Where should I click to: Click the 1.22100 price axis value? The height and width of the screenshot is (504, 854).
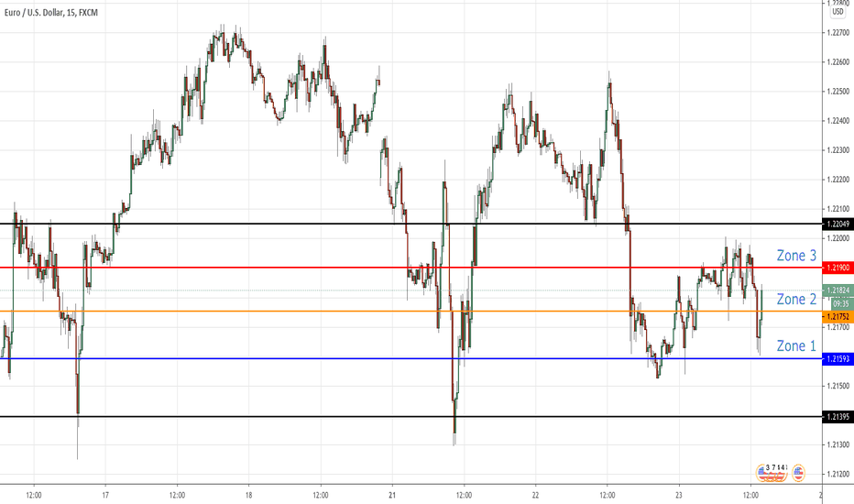click(x=838, y=209)
